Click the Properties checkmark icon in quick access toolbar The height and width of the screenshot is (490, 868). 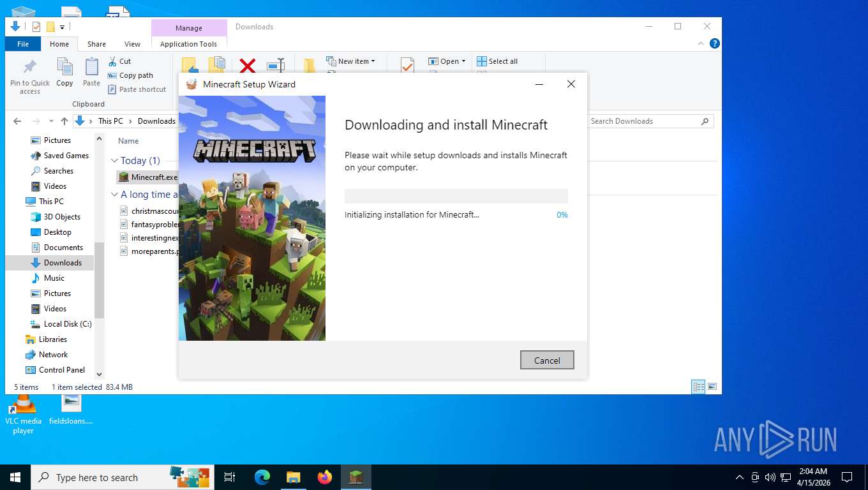[36, 27]
